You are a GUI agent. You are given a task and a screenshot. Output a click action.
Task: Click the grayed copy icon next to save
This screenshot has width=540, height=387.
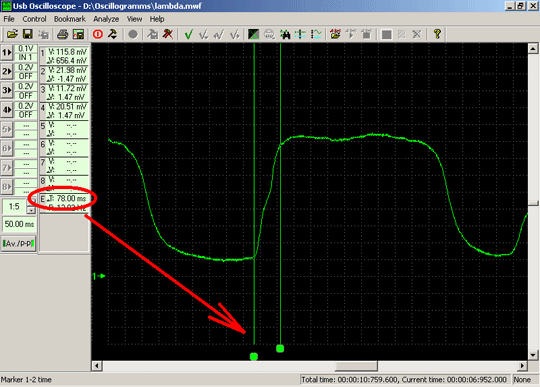(43, 34)
